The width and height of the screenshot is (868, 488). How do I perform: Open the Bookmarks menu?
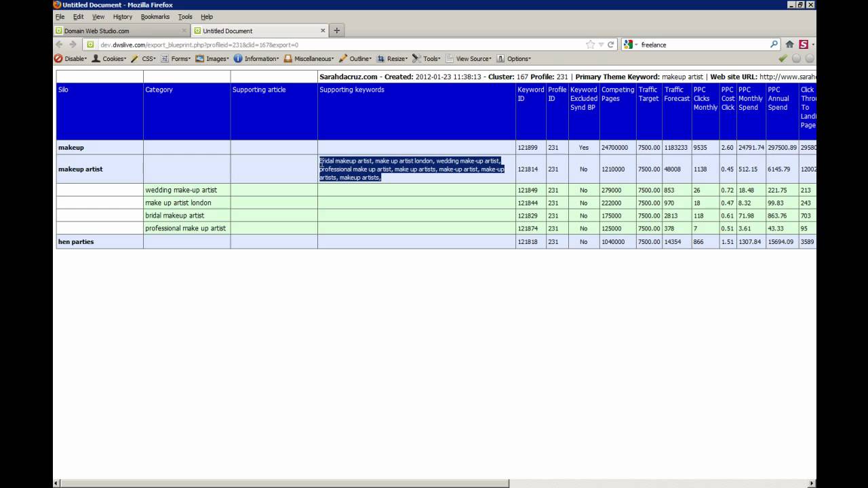click(x=155, y=17)
